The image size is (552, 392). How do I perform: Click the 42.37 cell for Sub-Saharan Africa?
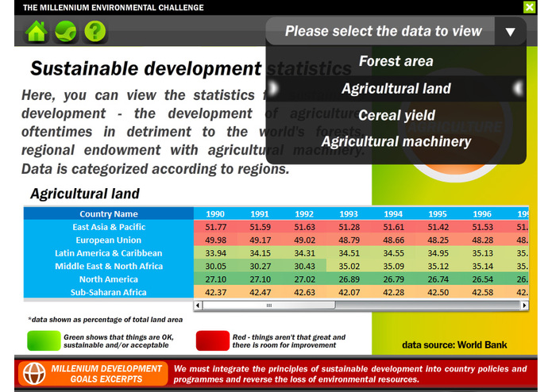click(x=216, y=292)
